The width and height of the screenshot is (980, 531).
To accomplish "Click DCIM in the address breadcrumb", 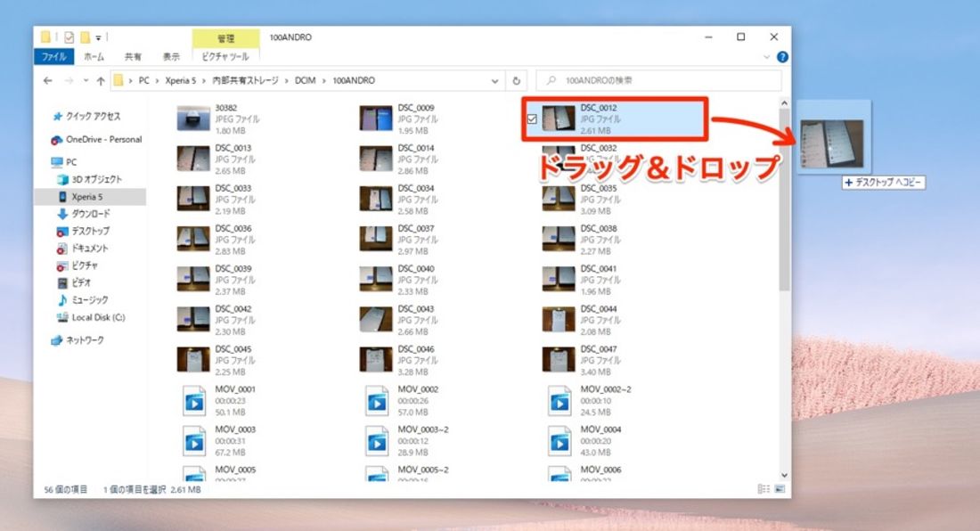I will coord(305,80).
